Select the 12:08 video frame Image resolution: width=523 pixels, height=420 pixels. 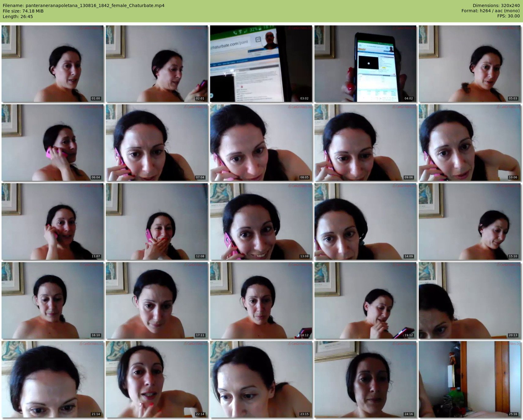[157, 221]
